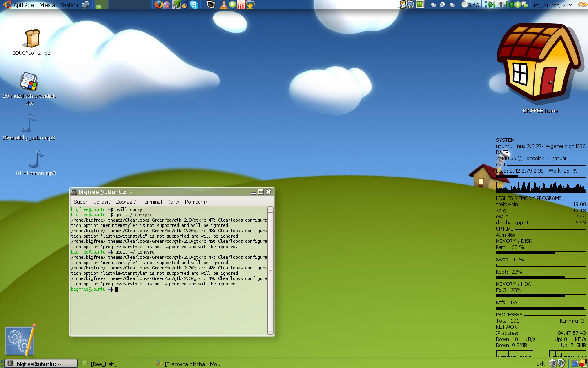Open the Aplikácie menu
Screen dimensions: 588x368
click(24, 5)
